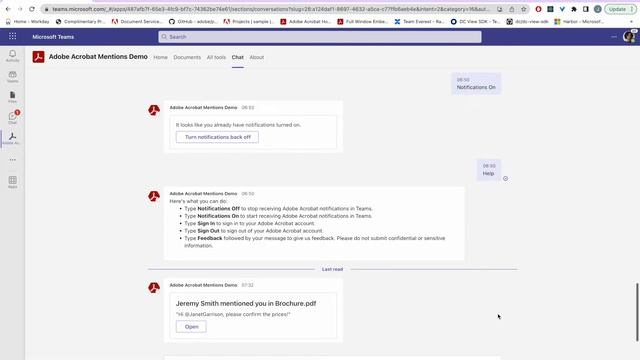Image resolution: width=640 pixels, height=360 pixels.
Task: Open the Complimentary Pr... bookmark
Action: (x=81, y=22)
